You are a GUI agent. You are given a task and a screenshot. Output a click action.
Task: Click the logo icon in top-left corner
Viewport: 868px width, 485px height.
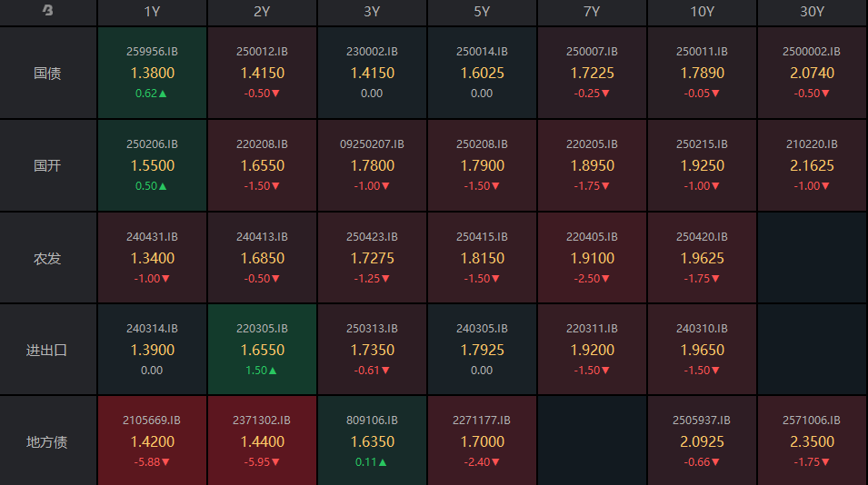tap(47, 12)
